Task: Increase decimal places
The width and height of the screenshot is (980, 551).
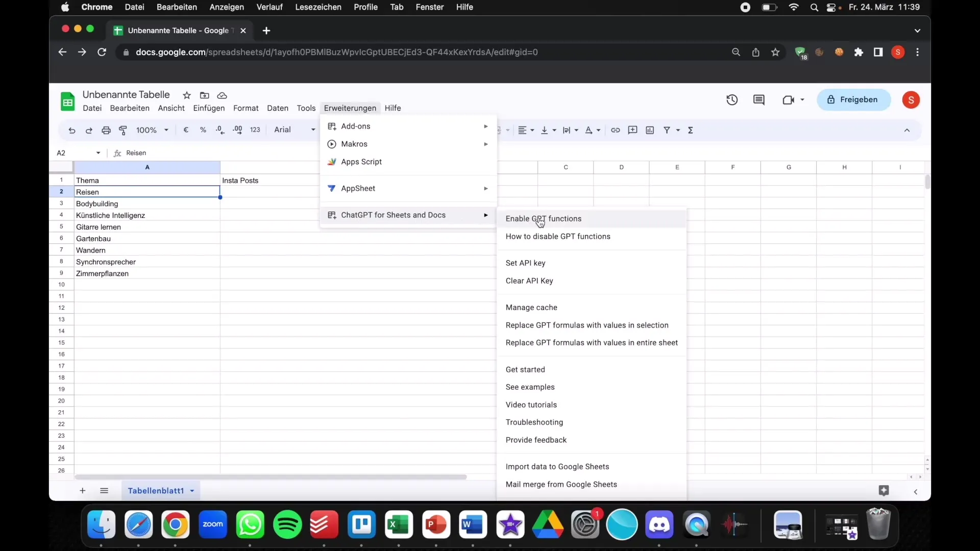Action: point(238,130)
